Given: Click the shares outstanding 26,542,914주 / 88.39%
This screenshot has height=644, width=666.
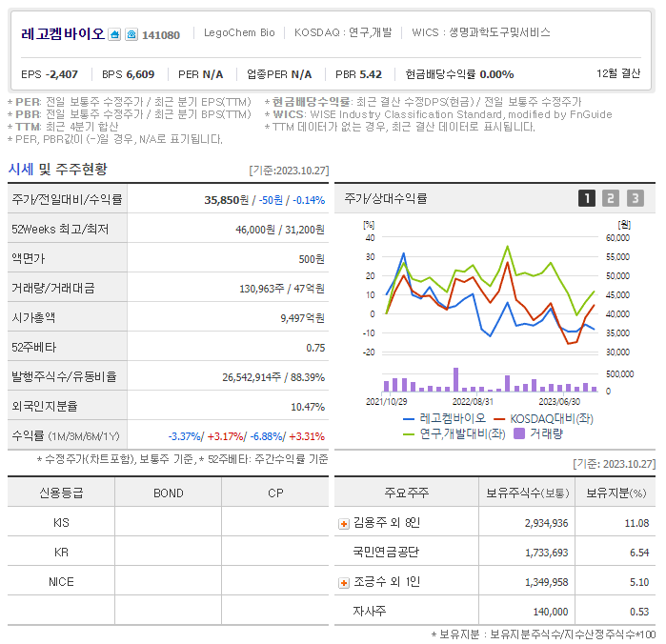Looking at the screenshot, I should 273,377.
